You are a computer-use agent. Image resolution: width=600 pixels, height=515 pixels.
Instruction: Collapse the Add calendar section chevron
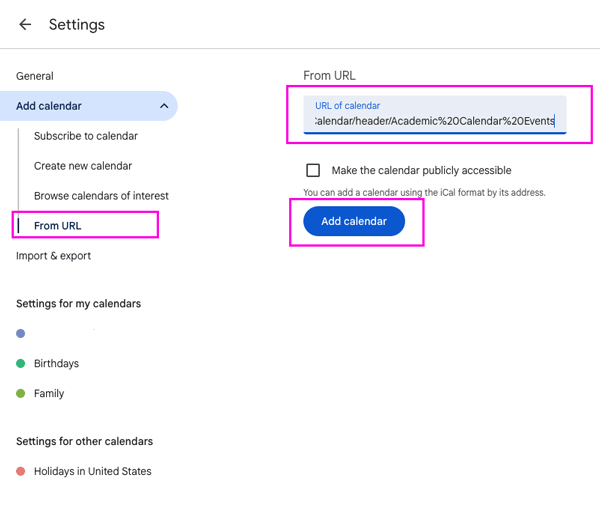pos(164,106)
